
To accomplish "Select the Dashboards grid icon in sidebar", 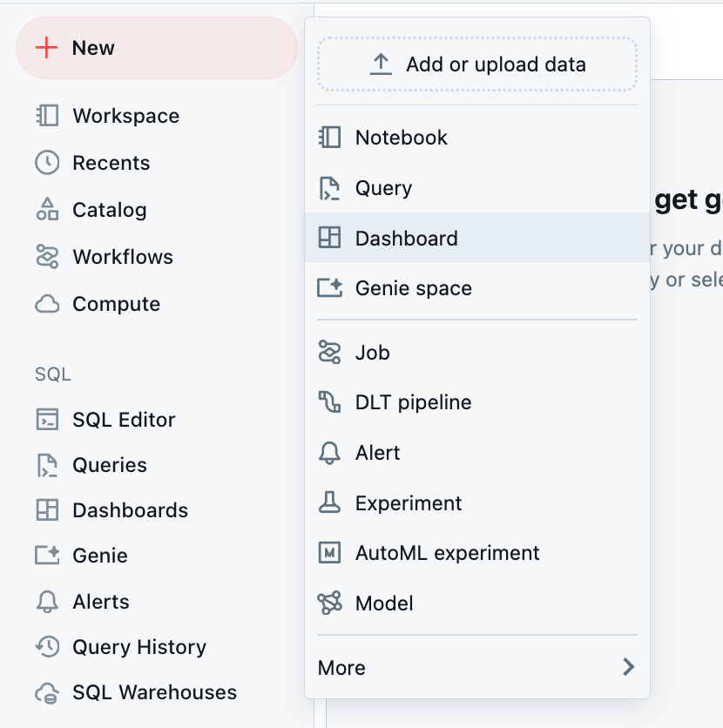I will pyautogui.click(x=46, y=509).
